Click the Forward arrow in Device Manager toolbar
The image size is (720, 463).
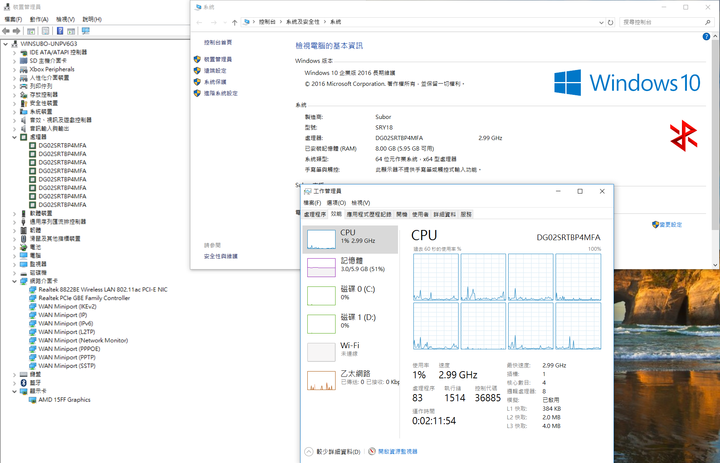[16, 31]
